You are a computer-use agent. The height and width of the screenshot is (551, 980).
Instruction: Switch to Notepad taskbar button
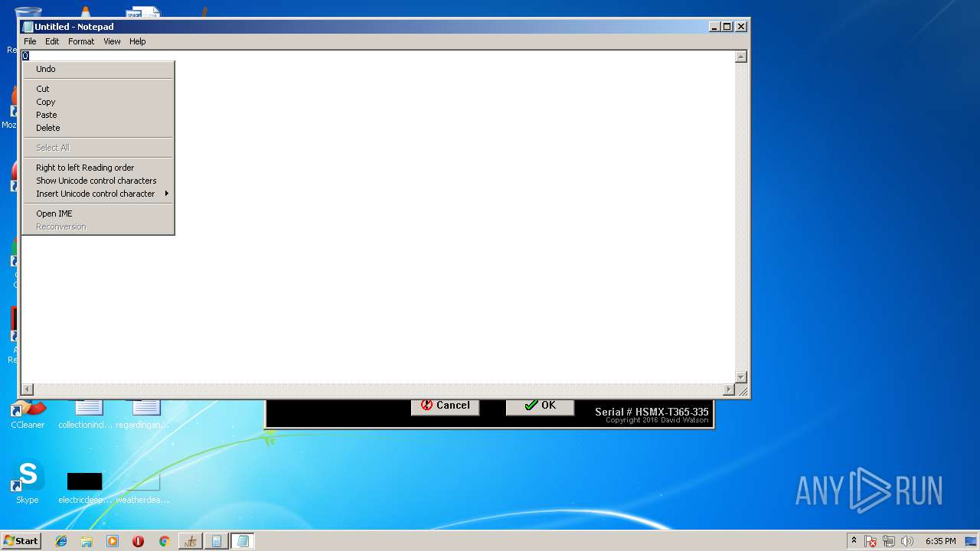(x=243, y=541)
